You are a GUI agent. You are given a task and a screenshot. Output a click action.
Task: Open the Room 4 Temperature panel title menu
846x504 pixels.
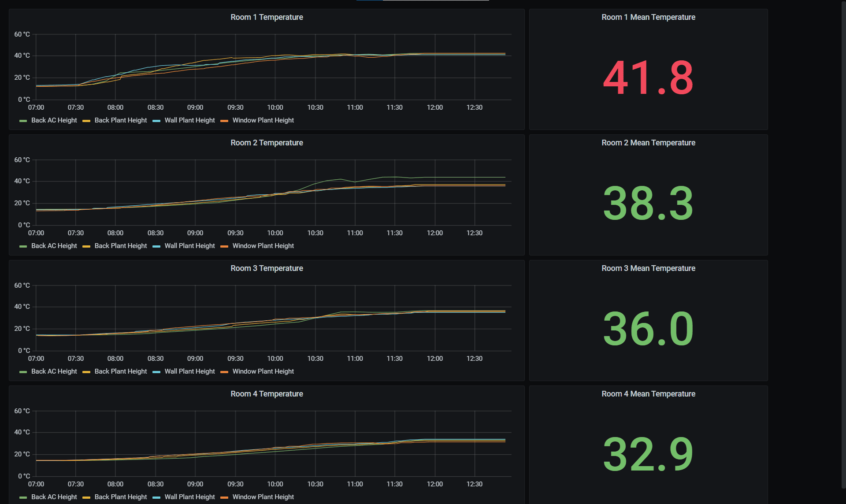click(x=267, y=394)
